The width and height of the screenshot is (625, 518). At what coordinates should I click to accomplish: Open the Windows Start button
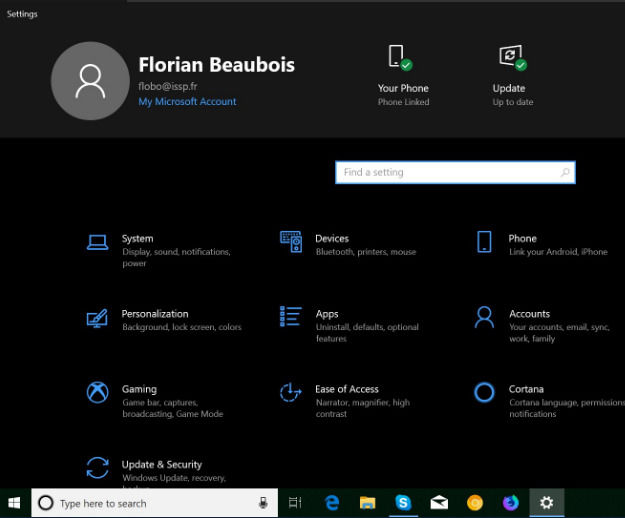pyautogui.click(x=14, y=503)
